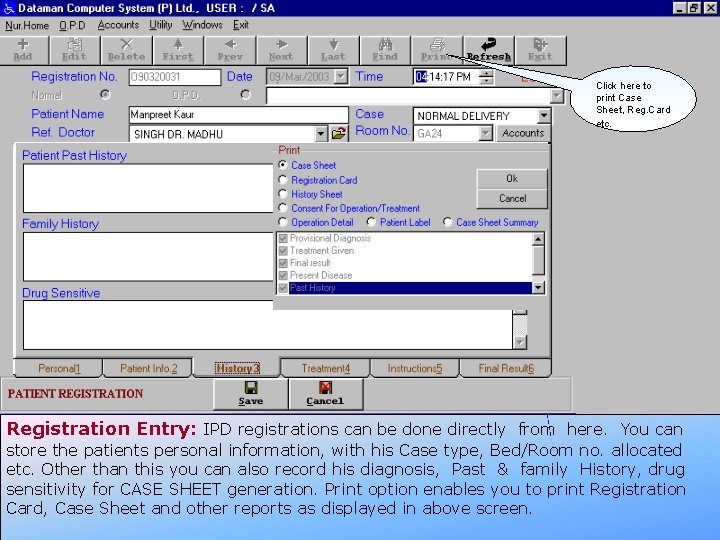Click the Time input field
Image resolution: width=720 pixels, height=540 pixels.
[x=446, y=77]
